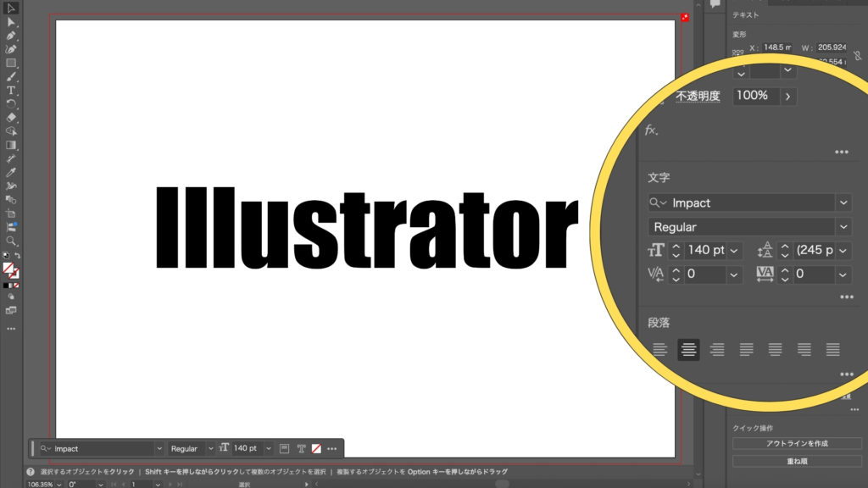Open more options in the 文字 section
This screenshot has width=868, height=488.
coord(845,297)
